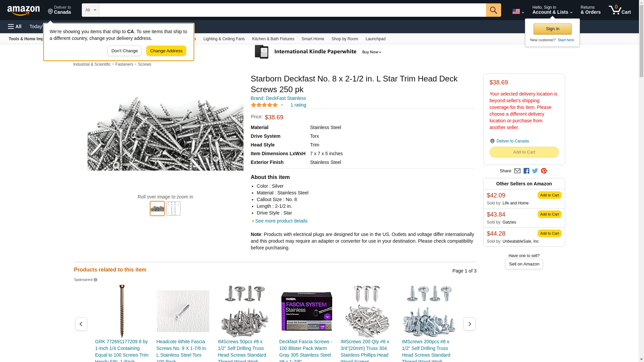Click the Change Address button

point(166,51)
